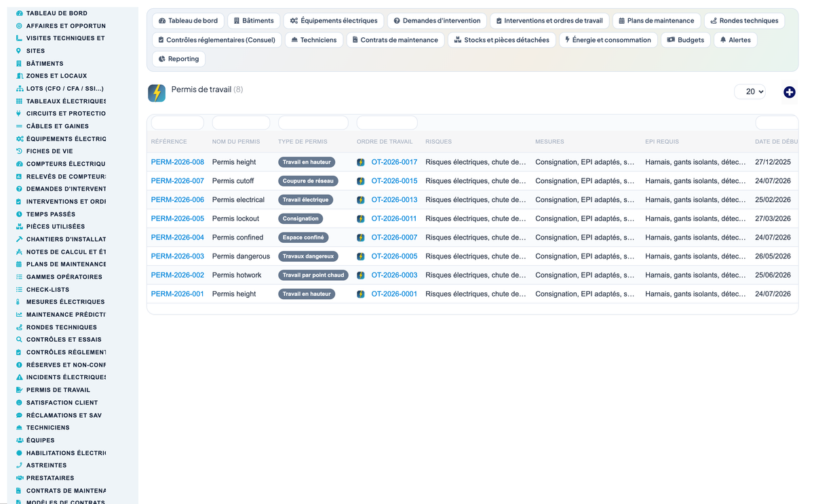
Task: Open work order OT-2026-0015 link
Action: coord(394,181)
